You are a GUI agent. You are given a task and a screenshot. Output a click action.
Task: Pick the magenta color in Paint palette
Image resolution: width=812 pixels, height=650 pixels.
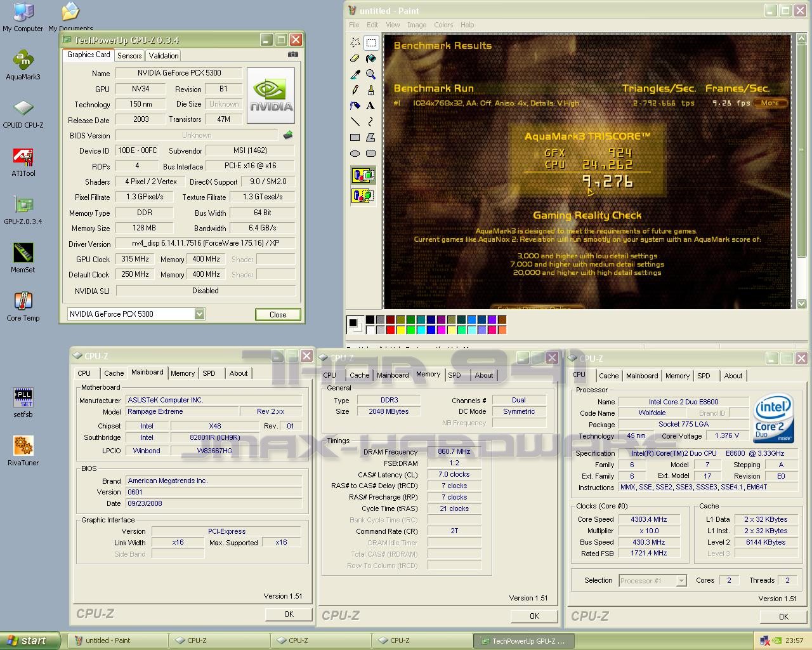(x=442, y=329)
